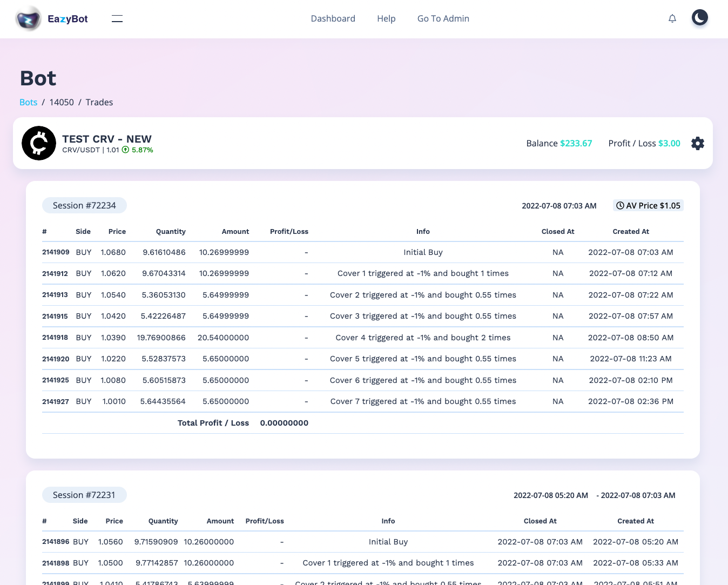Screen dimensions: 728x585
Task: Open bot settings gear icon
Action: coord(698,143)
